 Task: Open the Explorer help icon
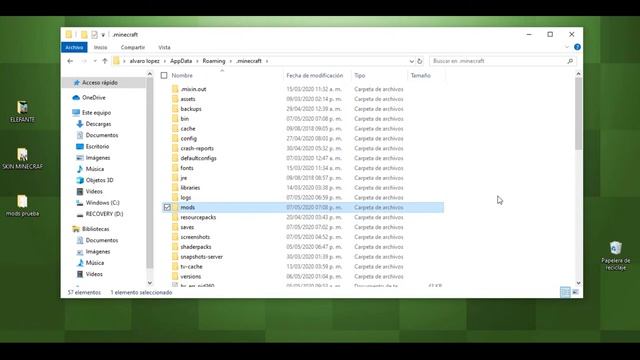click(577, 47)
